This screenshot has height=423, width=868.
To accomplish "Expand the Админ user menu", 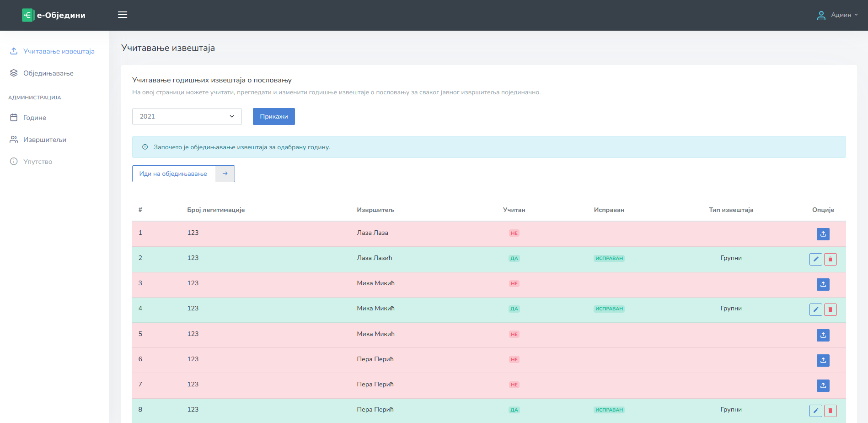I will point(837,15).
